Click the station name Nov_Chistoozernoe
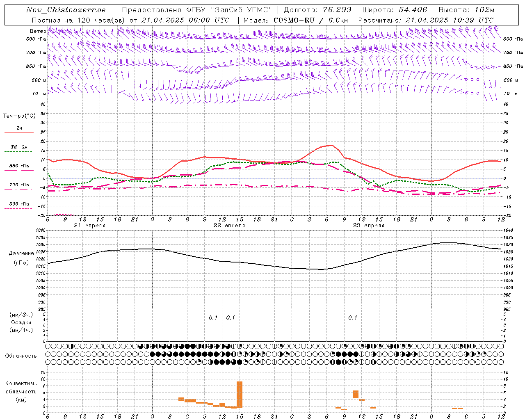Screen dimensions: 525x420 (66, 10)
